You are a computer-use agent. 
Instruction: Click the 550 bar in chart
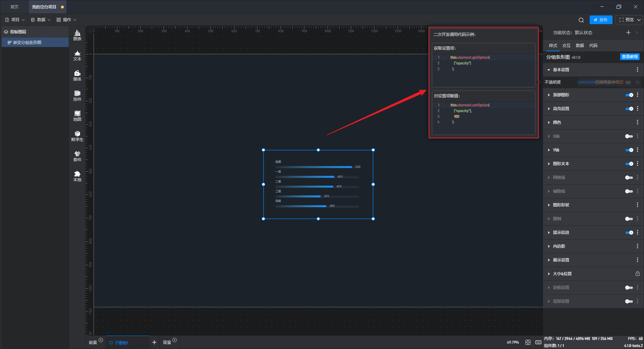314,167
